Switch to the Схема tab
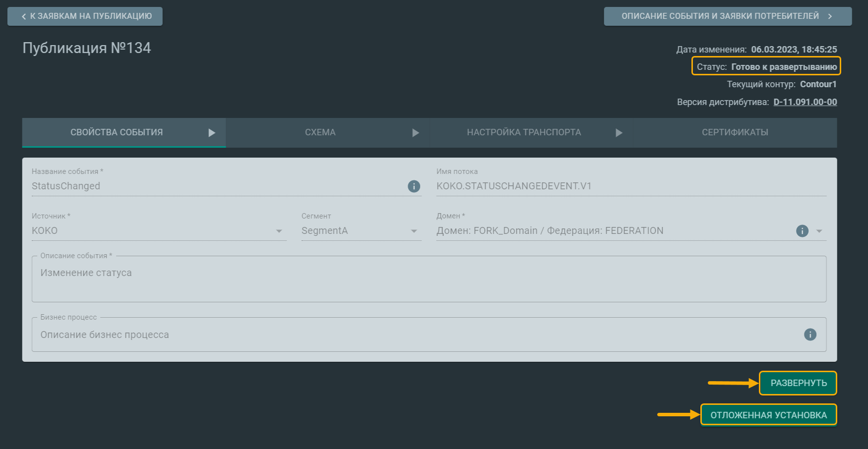 click(x=320, y=132)
